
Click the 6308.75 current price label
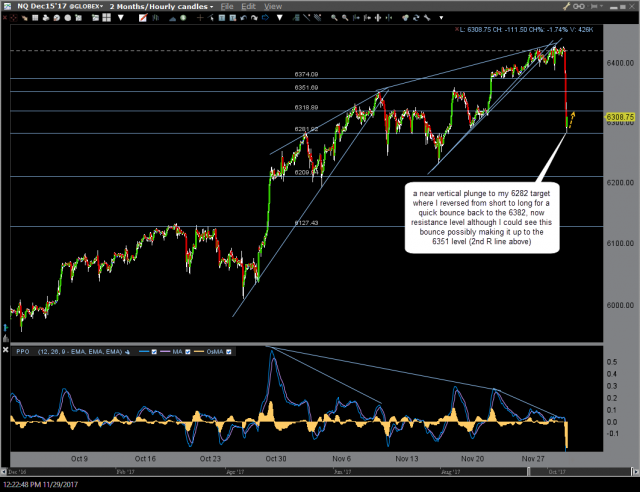click(x=620, y=117)
